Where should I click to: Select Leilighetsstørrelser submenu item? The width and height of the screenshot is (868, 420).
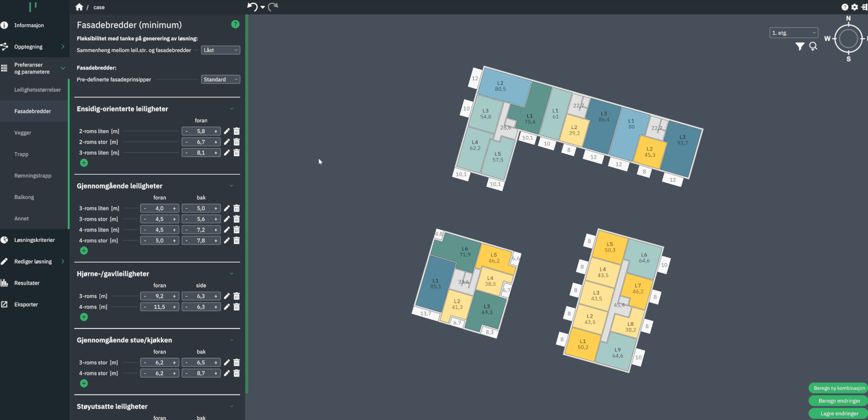tap(38, 90)
